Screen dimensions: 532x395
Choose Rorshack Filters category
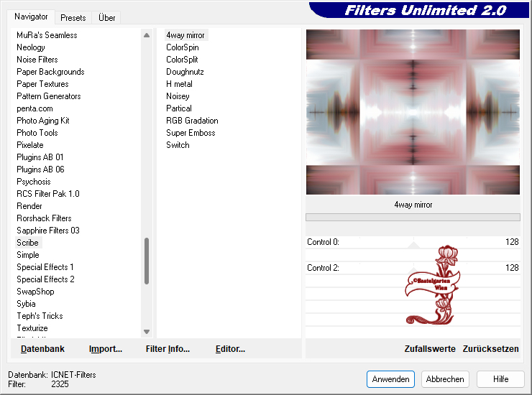point(44,218)
